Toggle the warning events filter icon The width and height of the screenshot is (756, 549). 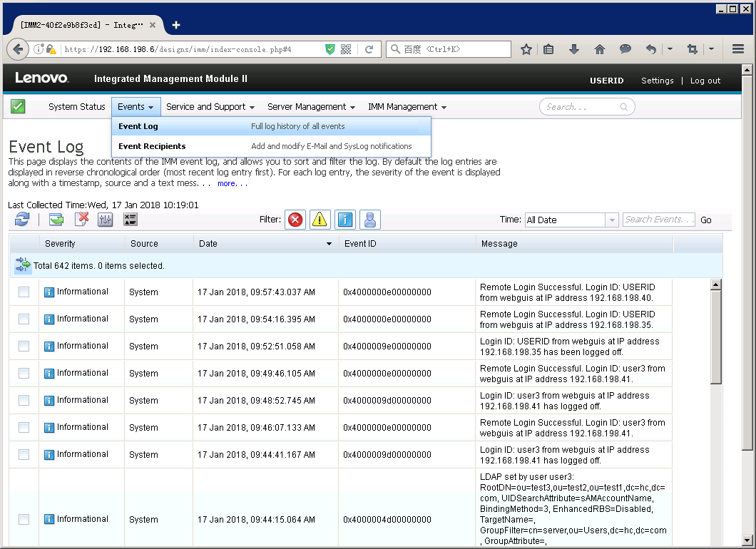[320, 220]
